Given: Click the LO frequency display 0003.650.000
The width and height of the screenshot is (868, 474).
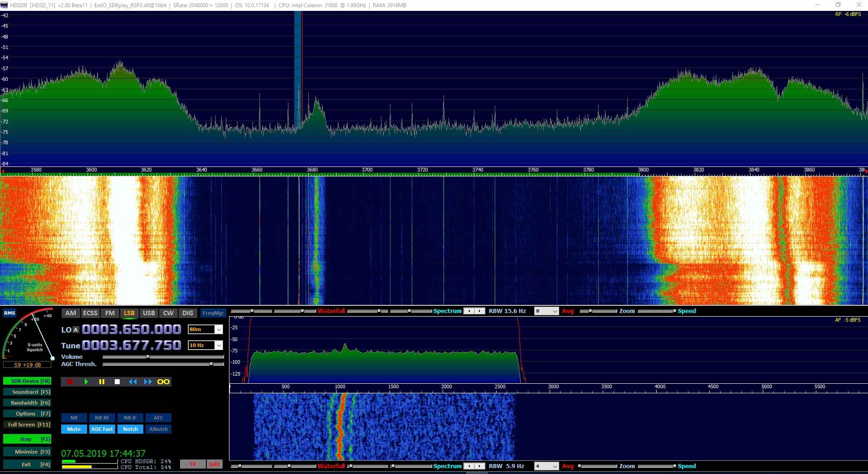Looking at the screenshot, I should coord(132,329).
